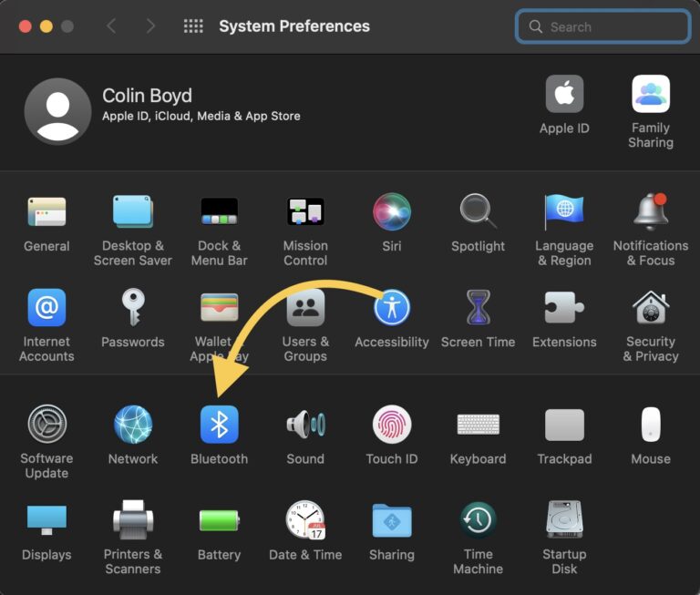
Task: Click the Colin Boyd account name
Action: click(x=147, y=96)
